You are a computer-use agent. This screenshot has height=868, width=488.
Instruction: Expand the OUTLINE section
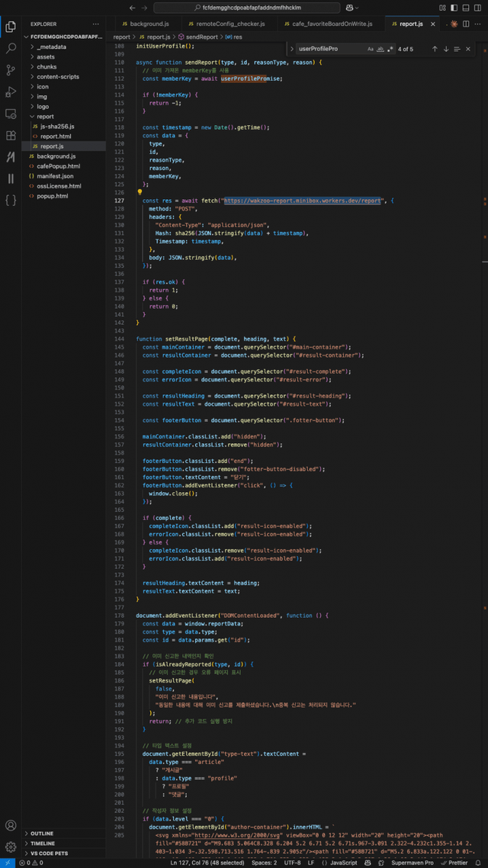pos(42,834)
